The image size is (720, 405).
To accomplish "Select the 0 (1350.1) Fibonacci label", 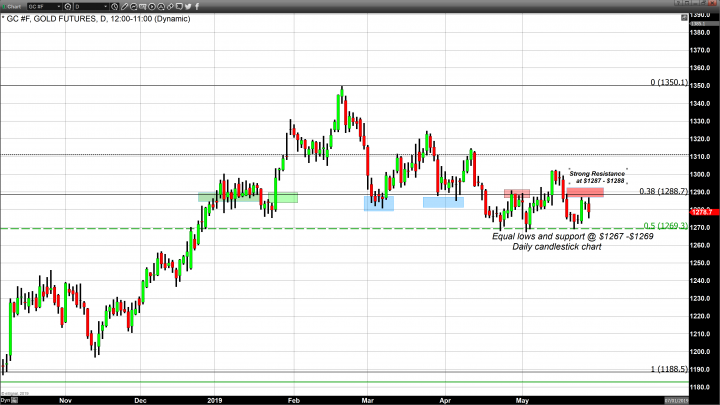I will click(669, 82).
